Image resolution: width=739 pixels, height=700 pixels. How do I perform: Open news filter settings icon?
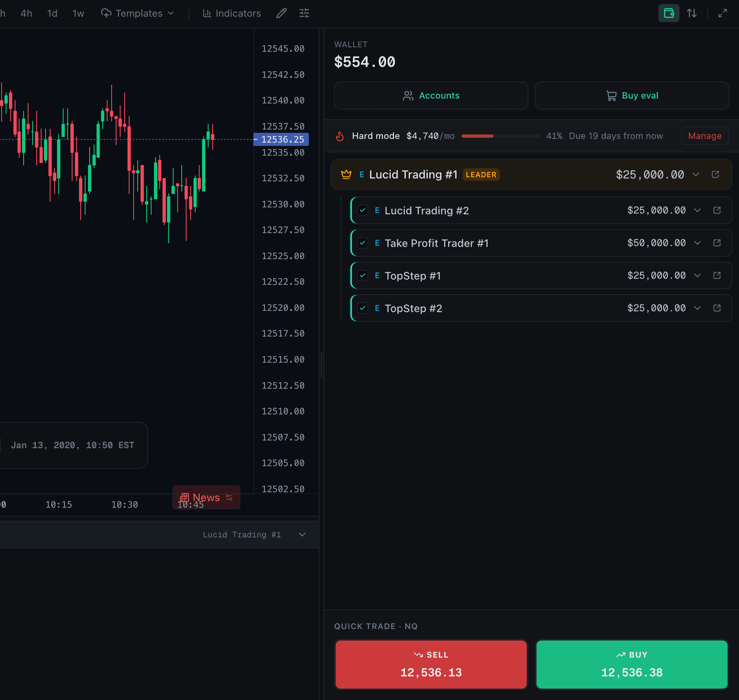click(229, 497)
